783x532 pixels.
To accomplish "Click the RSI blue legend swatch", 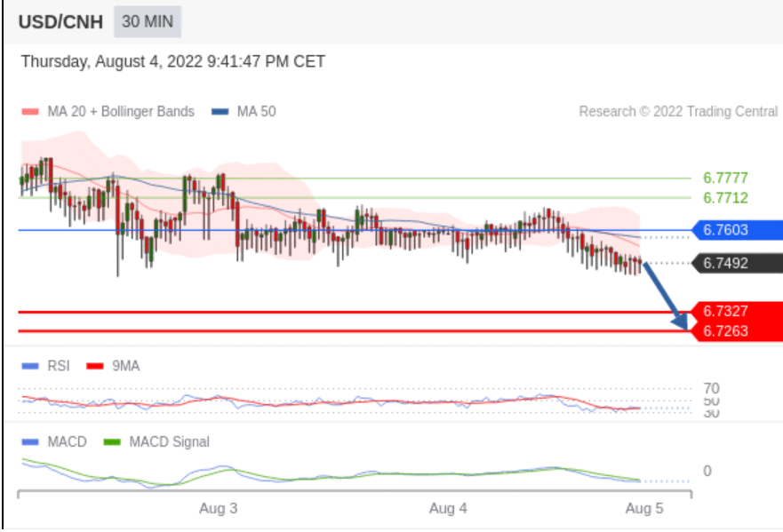I will pyautogui.click(x=30, y=366).
